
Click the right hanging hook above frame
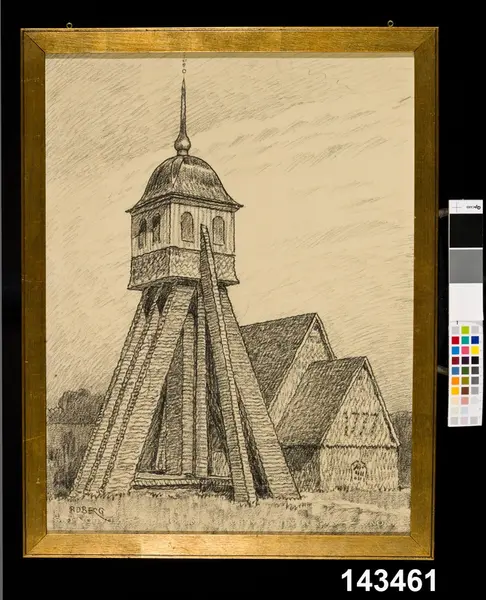[x=390, y=23]
